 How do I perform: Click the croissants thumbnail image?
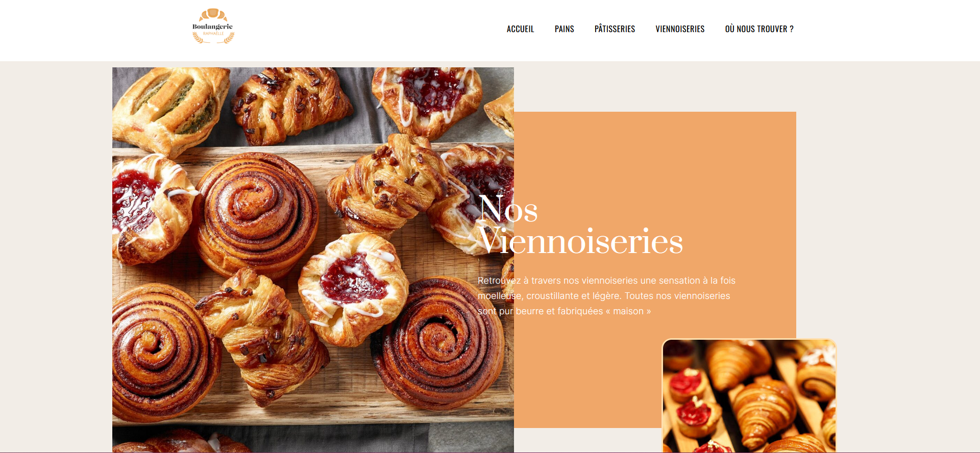coord(749,396)
